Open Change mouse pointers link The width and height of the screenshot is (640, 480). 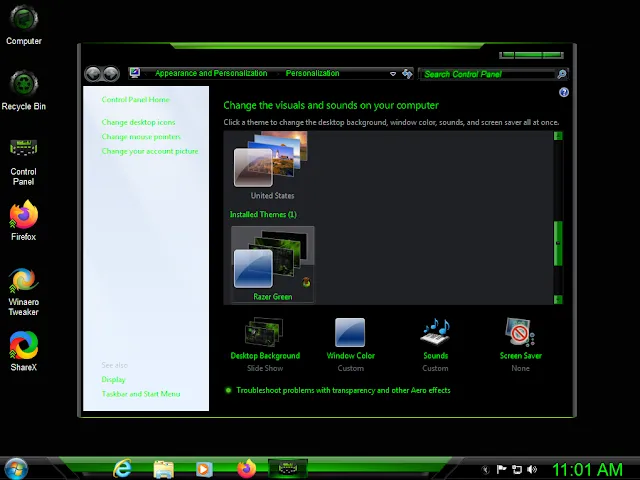click(141, 137)
